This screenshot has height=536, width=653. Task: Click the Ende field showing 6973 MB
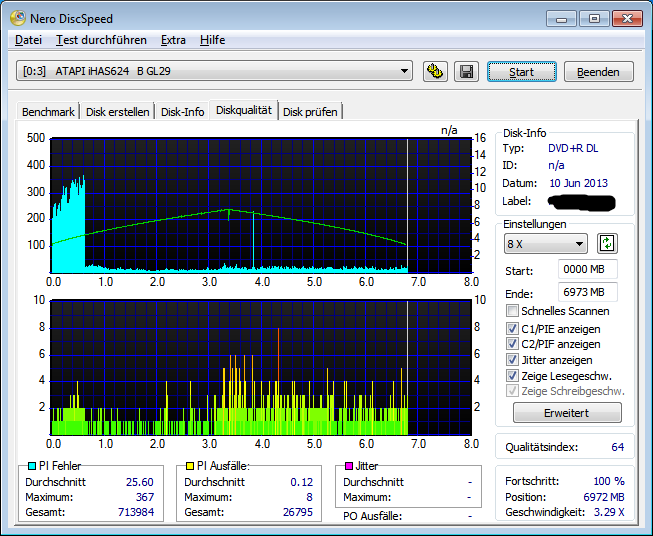click(588, 292)
